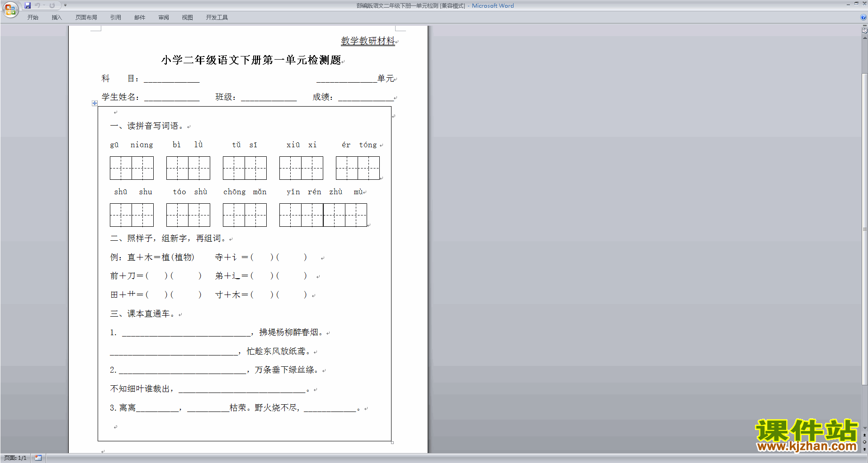This screenshot has height=463, width=868.
Task: Switch to 视图 ribbon tab
Action: click(x=188, y=18)
